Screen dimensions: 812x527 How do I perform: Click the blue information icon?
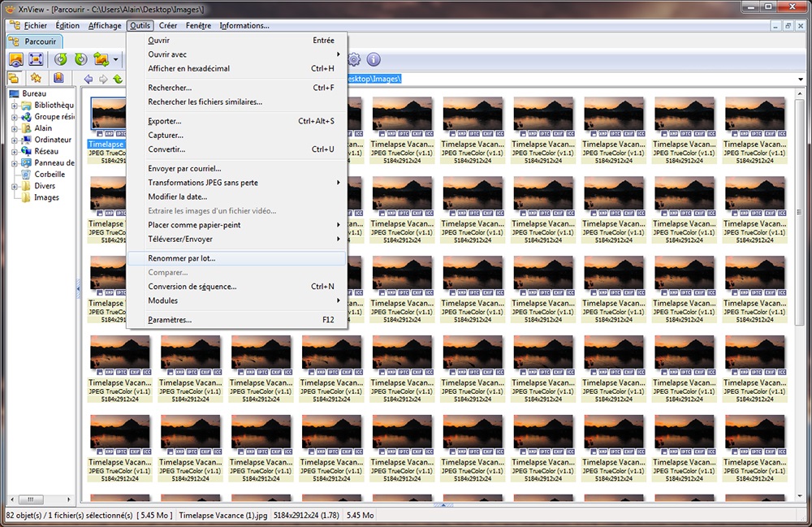point(374,59)
